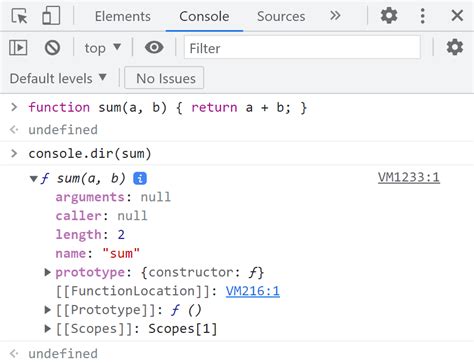This screenshot has height=363, width=474.
Task: Click the name "sum" property row
Action: pyautogui.click(x=98, y=253)
